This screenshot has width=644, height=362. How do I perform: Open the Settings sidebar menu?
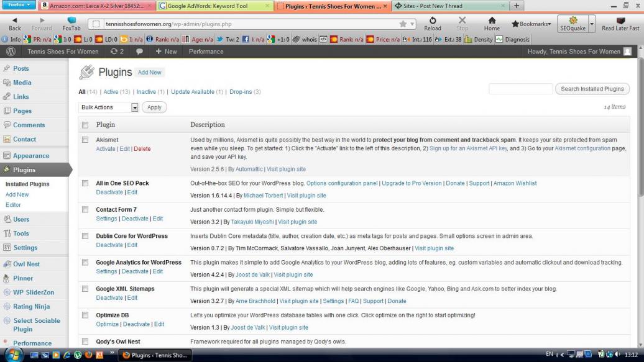[x=25, y=248]
